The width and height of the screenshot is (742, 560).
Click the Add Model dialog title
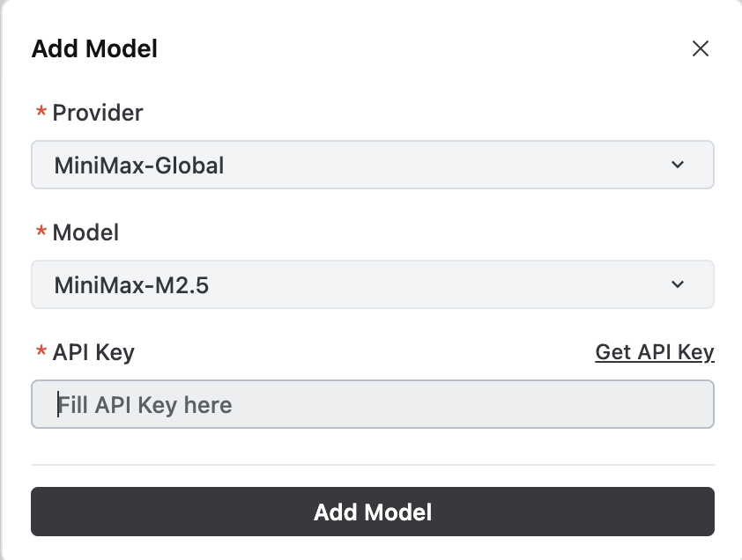tap(94, 48)
